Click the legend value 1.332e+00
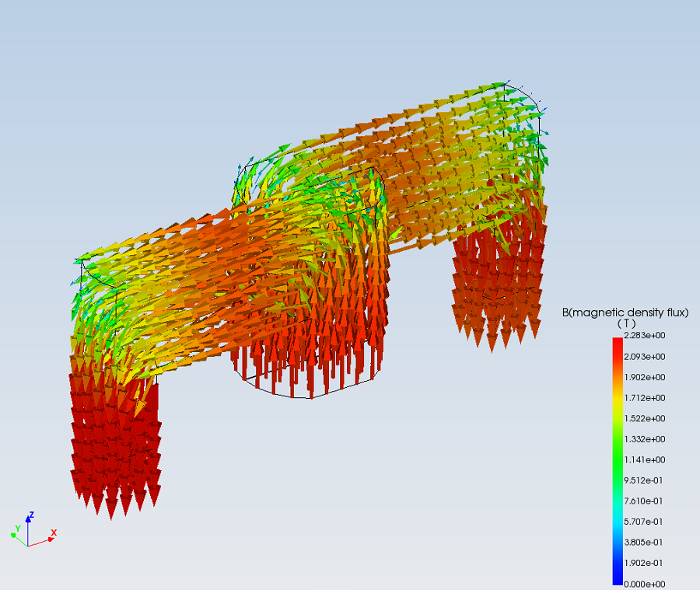This screenshot has width=700, height=590. tap(645, 439)
